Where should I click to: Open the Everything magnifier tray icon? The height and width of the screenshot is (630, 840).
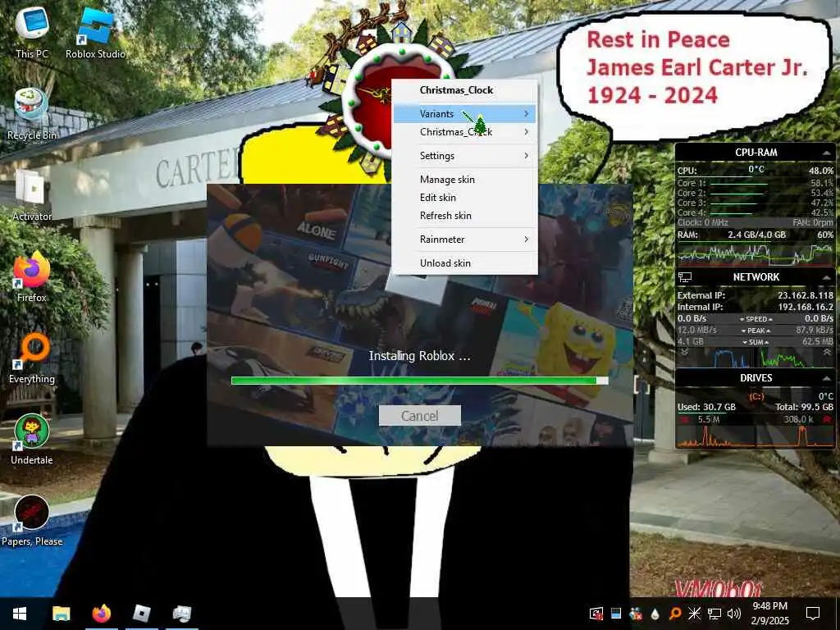click(675, 614)
